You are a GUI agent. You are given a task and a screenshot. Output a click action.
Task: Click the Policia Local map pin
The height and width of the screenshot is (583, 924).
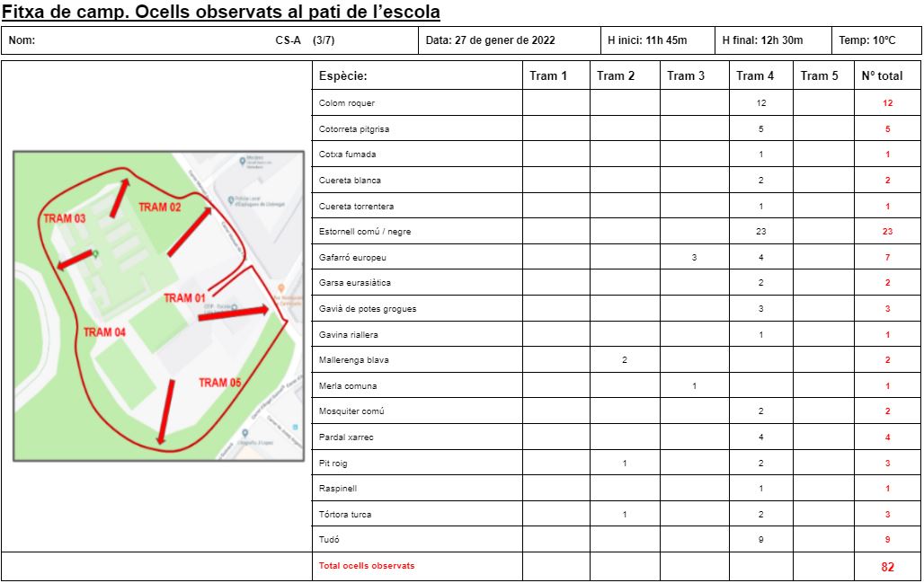pos(231,199)
